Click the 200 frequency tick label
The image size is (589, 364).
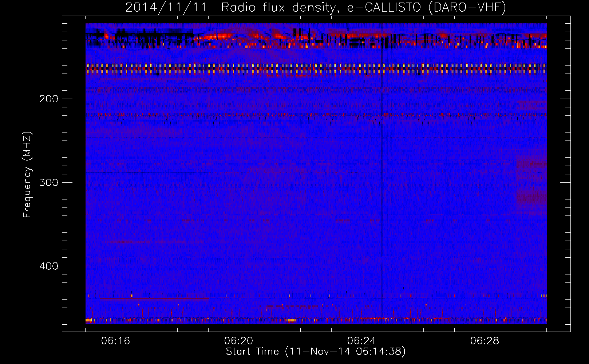[x=49, y=99]
